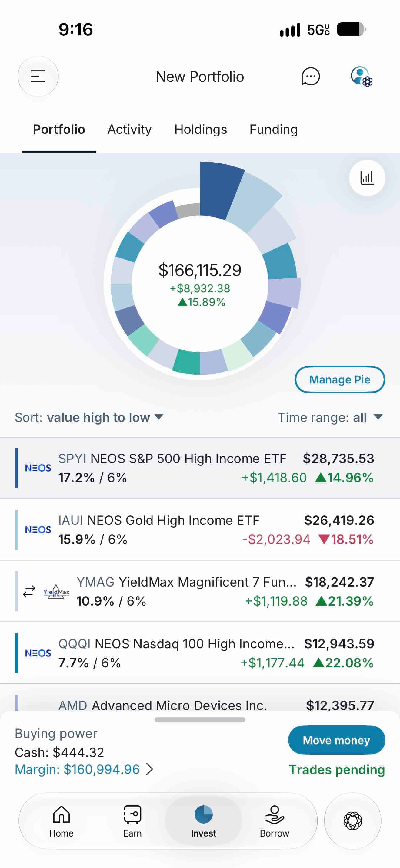
Task: Switch to the Activity tab
Action: (129, 130)
